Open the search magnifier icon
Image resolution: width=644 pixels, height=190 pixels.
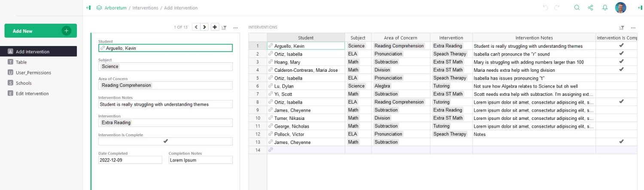tap(577, 8)
